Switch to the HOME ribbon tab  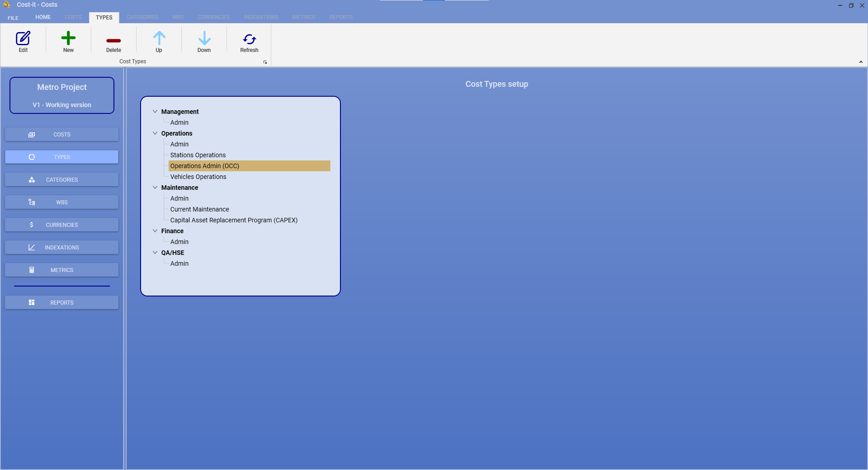coord(43,17)
